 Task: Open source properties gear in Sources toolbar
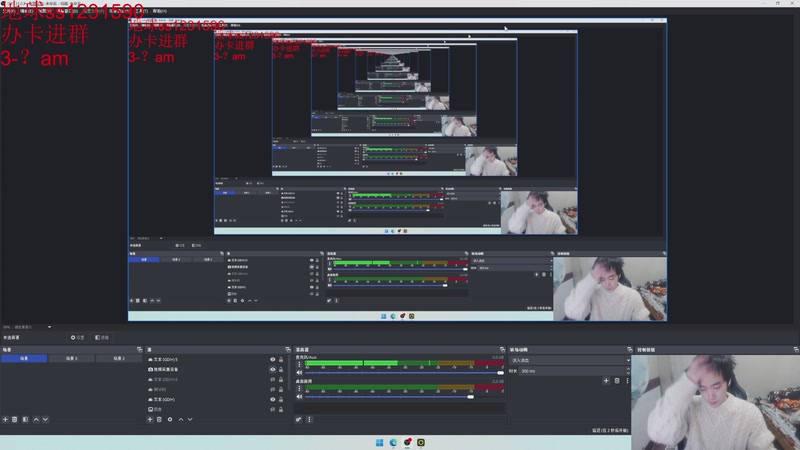click(x=170, y=419)
